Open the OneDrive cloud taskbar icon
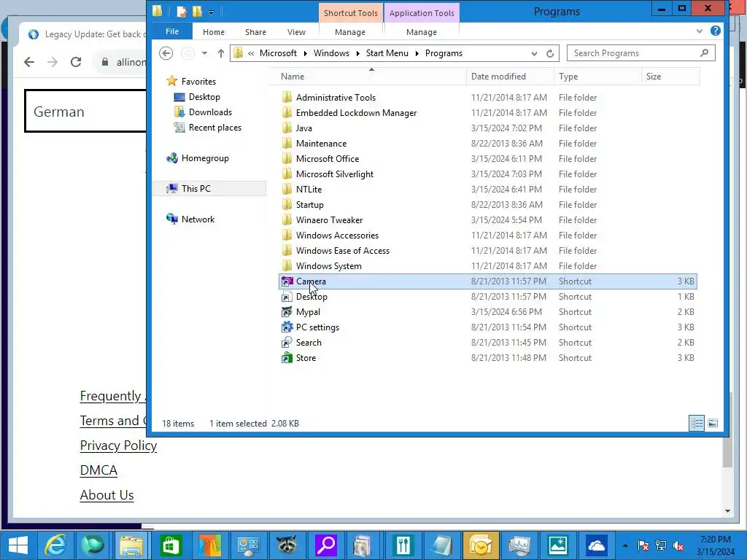 (x=596, y=545)
